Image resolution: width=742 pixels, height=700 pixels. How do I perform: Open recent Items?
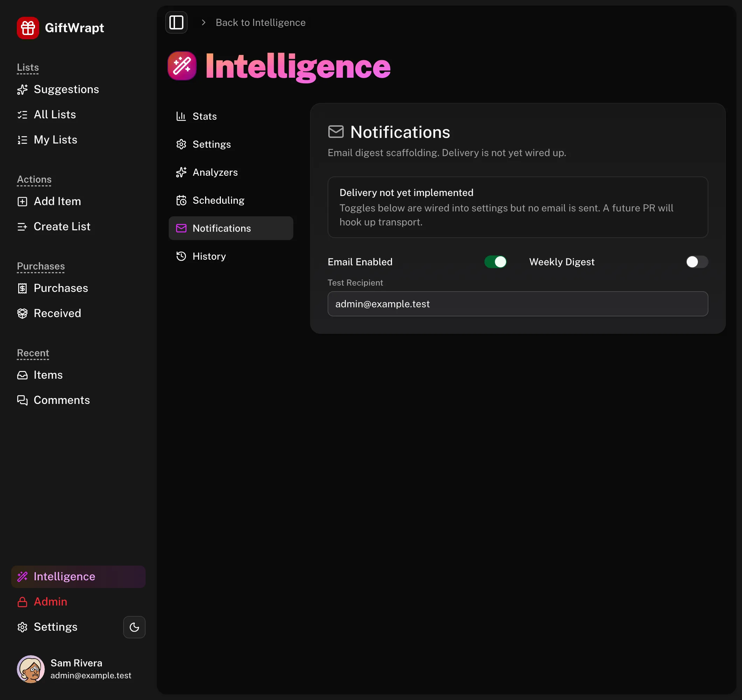pyautogui.click(x=78, y=375)
